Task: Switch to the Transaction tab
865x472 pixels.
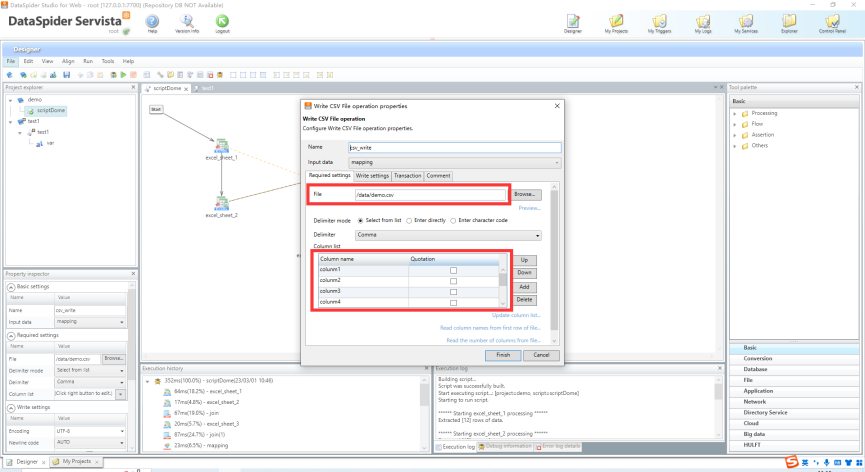Action: [x=407, y=176]
